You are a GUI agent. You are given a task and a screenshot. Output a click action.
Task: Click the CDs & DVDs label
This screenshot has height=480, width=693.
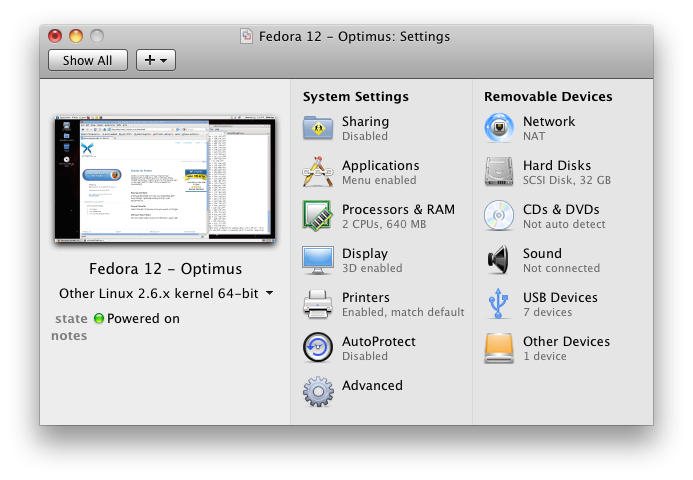(x=561, y=209)
